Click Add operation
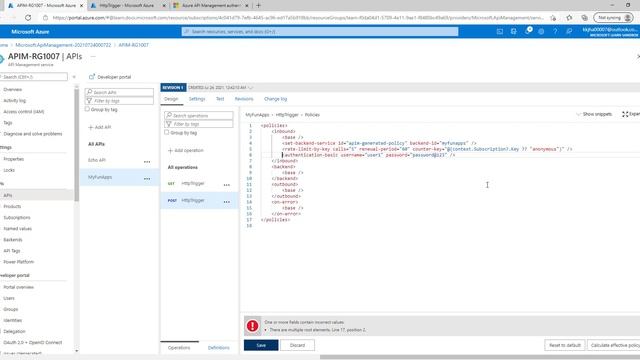 pyautogui.click(x=186, y=150)
